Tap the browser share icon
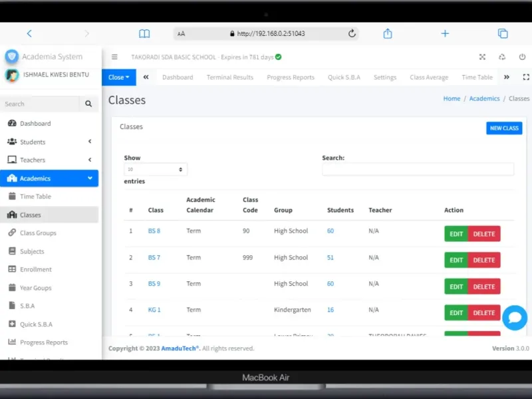Viewport: 532px width, 399px height. click(388, 33)
